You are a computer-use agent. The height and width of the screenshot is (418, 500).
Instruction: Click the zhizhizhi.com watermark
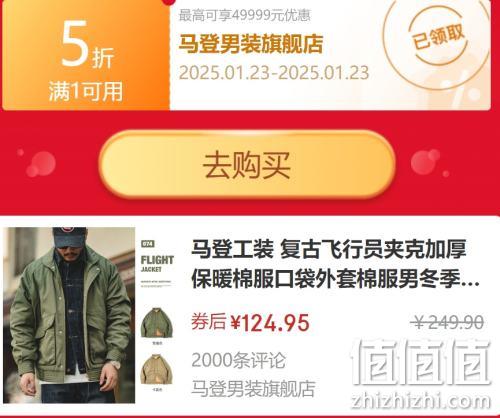click(x=421, y=401)
